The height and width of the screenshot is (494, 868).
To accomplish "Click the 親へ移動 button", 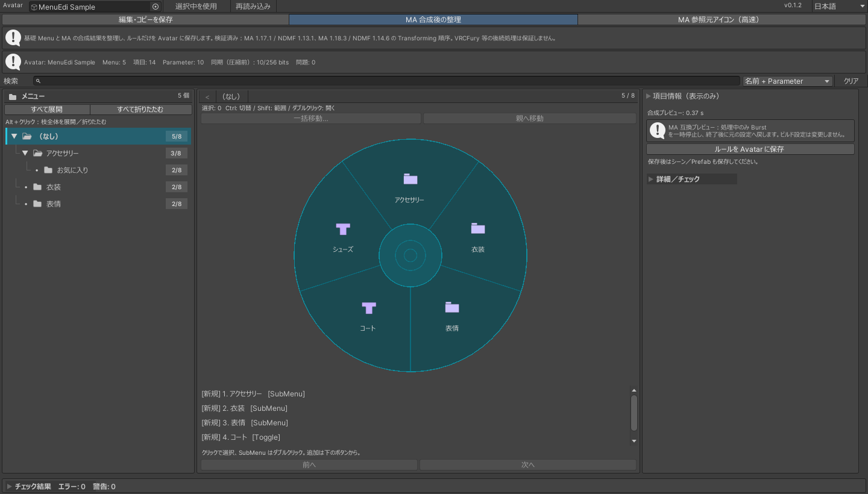I will (x=530, y=118).
